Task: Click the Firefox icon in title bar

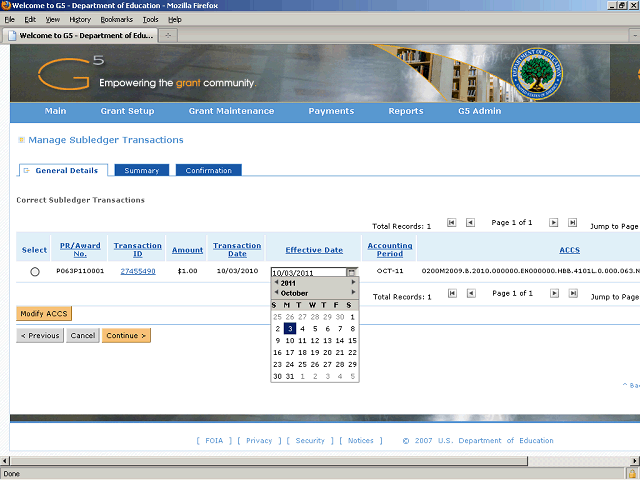Action: [x=6, y=5]
